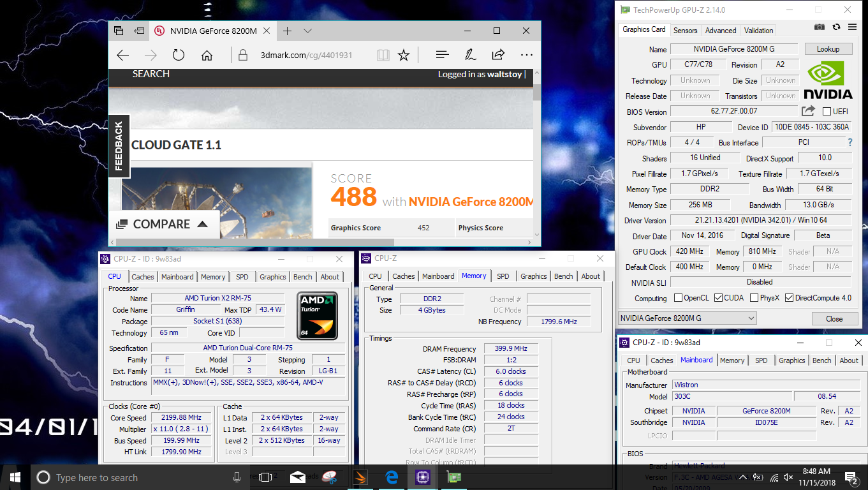This screenshot has height=490, width=868.
Task: Toggle the CUDA checkbox
Action: point(719,298)
